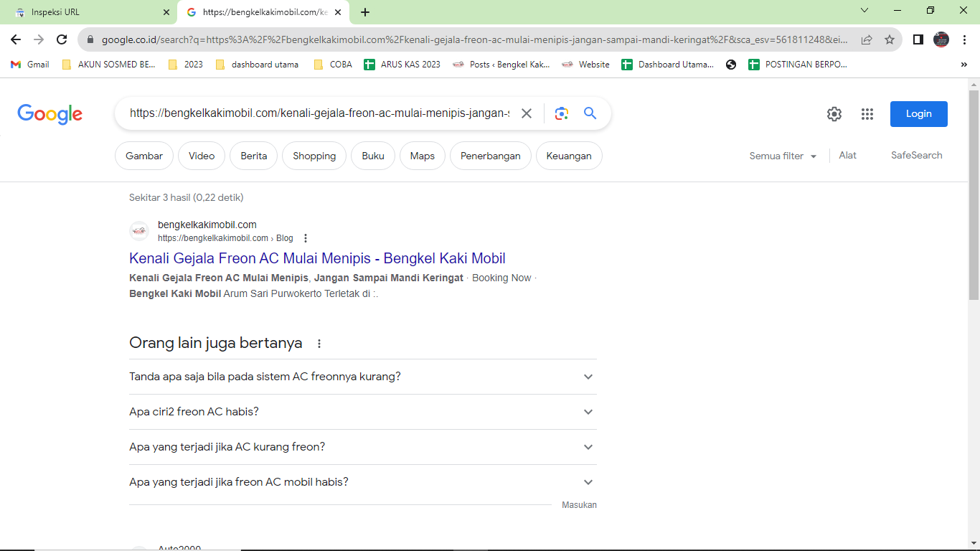This screenshot has height=551, width=980.
Task: Focus the Chrome address bar URL
Action: pos(476,40)
